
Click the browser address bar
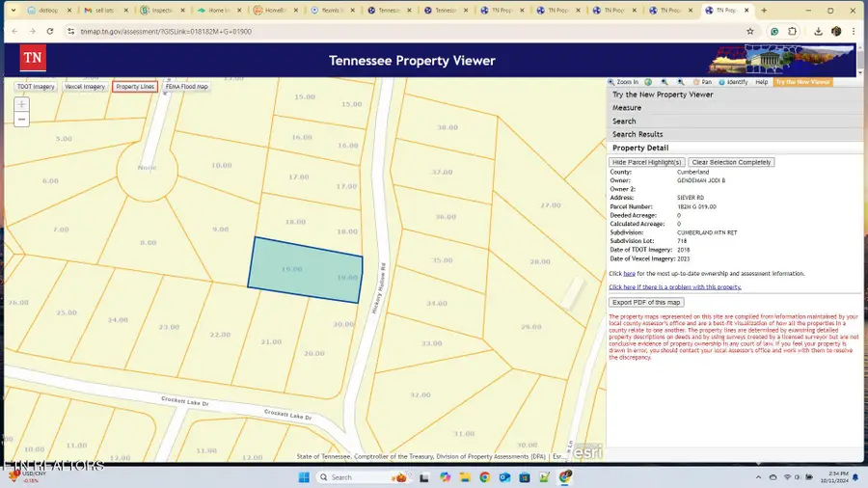pos(386,31)
